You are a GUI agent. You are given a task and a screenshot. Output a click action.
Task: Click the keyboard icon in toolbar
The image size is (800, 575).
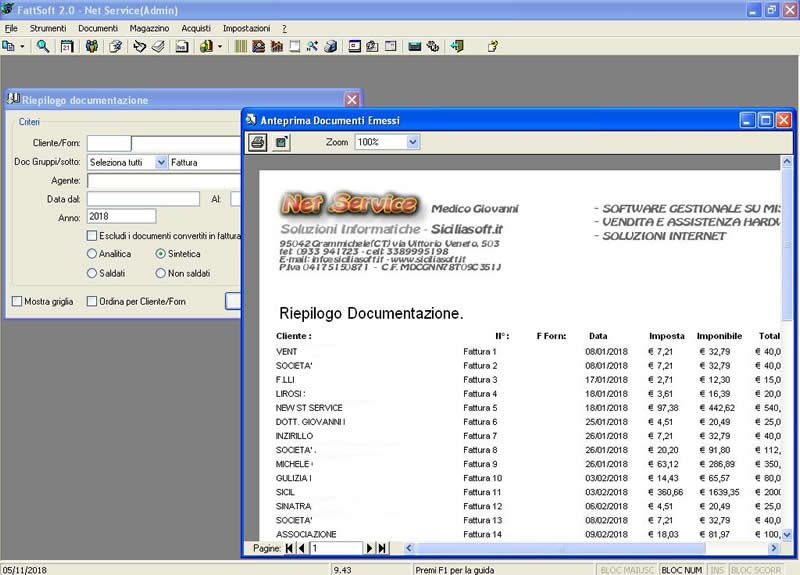point(415,46)
